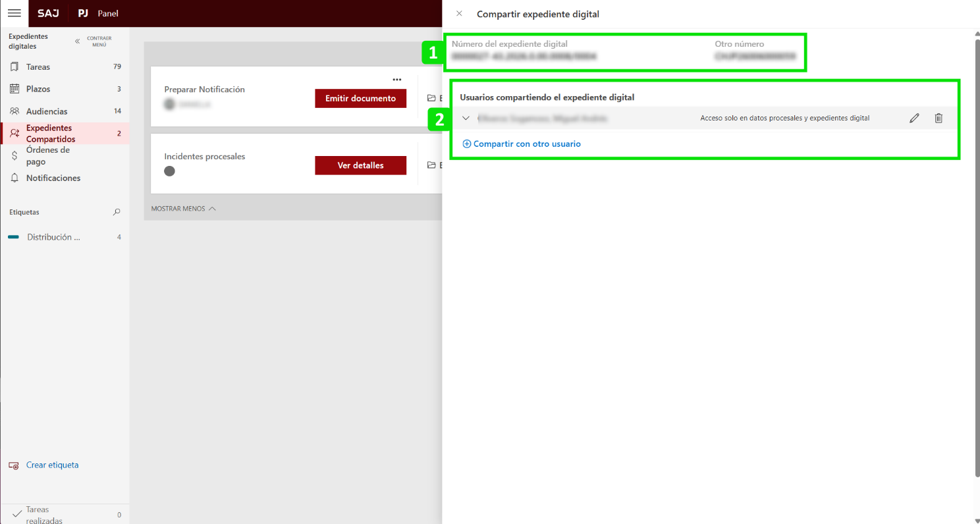
Task: Click the Ver detalles button
Action: pos(360,165)
